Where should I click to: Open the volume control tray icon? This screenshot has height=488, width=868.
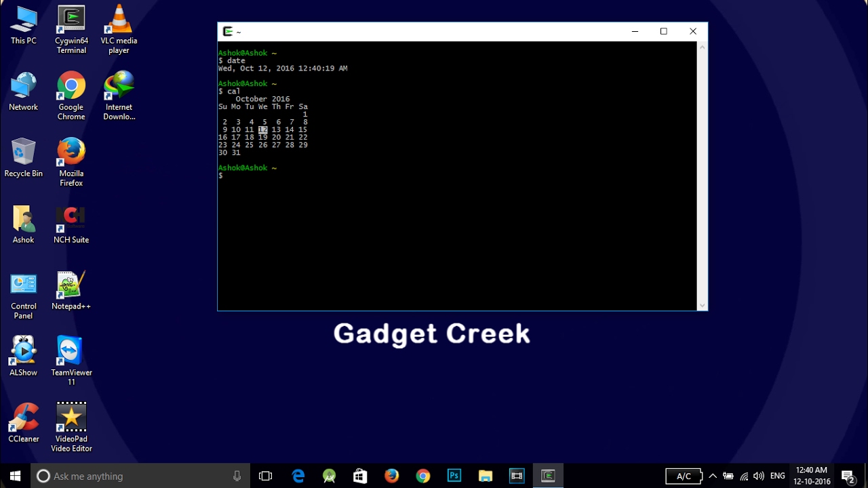[x=759, y=476]
